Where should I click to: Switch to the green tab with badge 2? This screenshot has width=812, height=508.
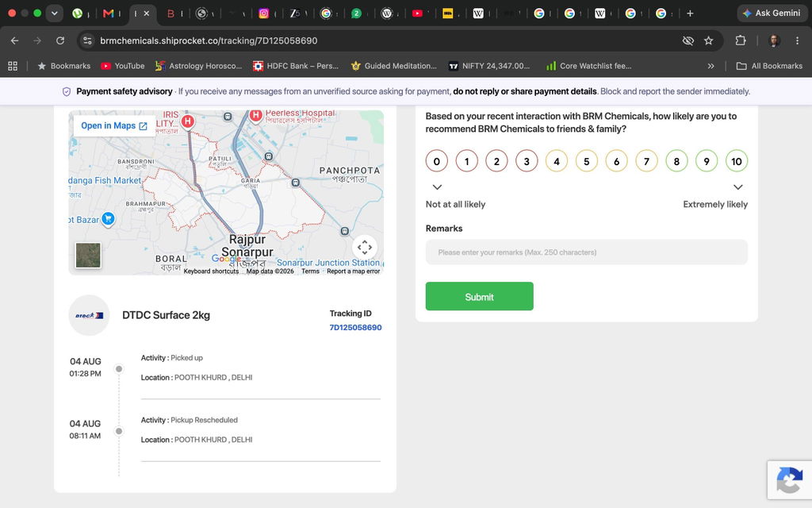pos(356,13)
